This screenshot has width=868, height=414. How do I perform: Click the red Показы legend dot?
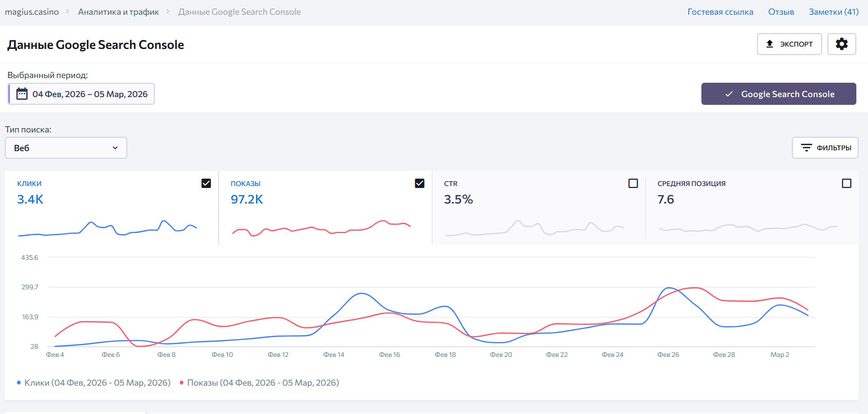(x=181, y=383)
